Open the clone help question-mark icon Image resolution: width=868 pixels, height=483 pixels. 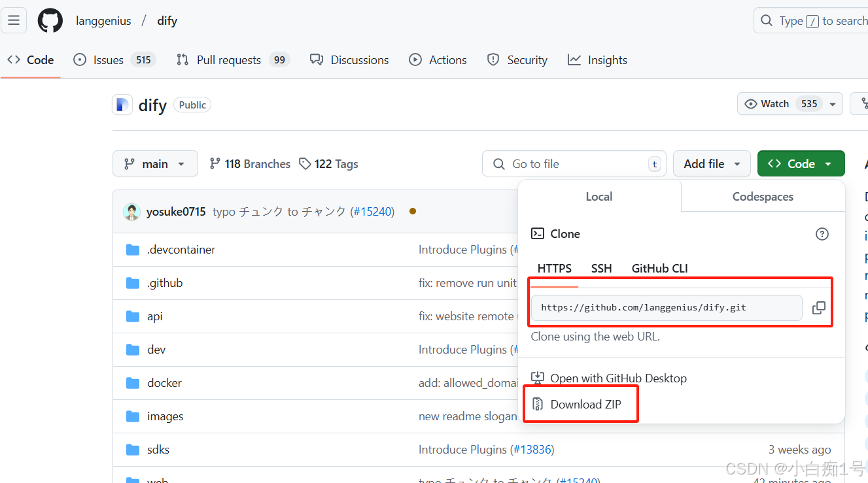coord(822,234)
